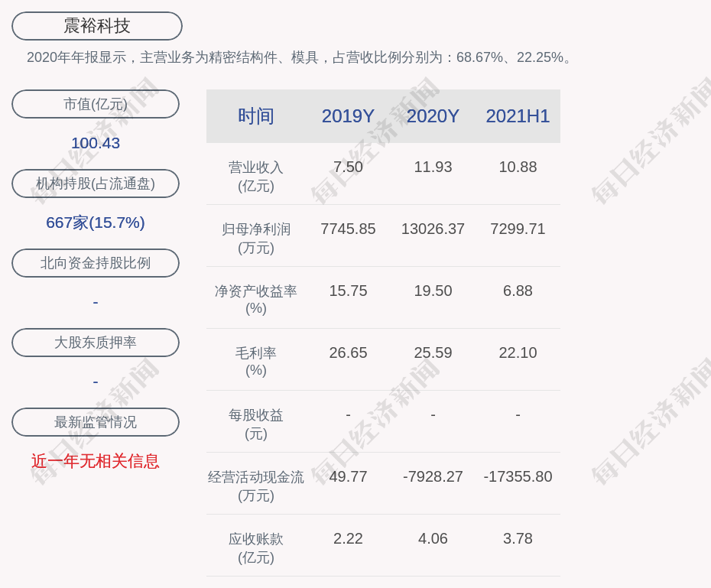Select receivables value 4.06
This screenshot has height=588, width=711.
433,538
